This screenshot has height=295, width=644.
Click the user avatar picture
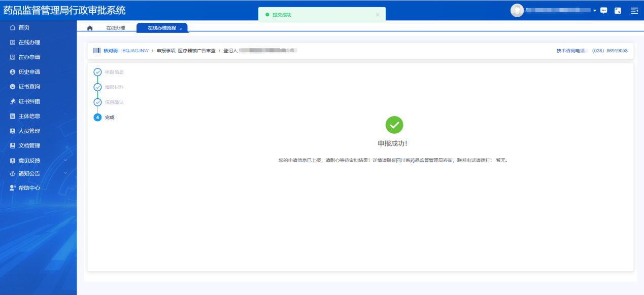517,11
